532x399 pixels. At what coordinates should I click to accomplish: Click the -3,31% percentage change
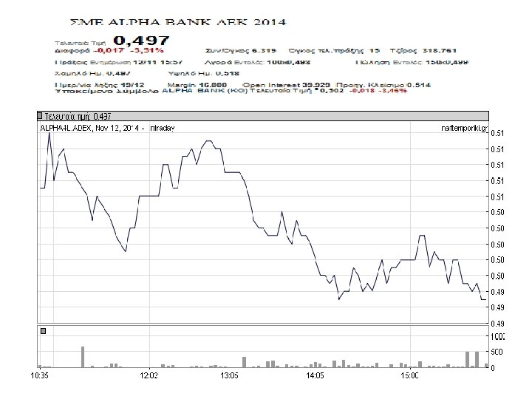point(146,50)
